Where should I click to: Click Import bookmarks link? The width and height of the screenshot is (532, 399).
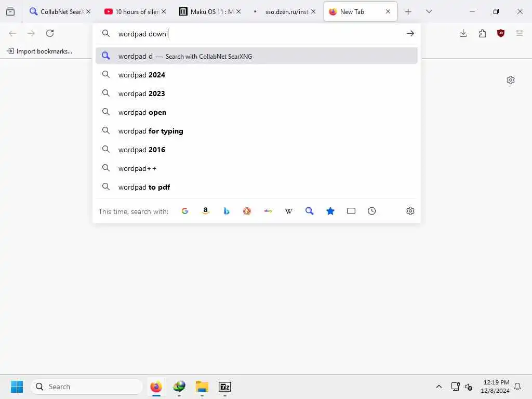point(39,51)
